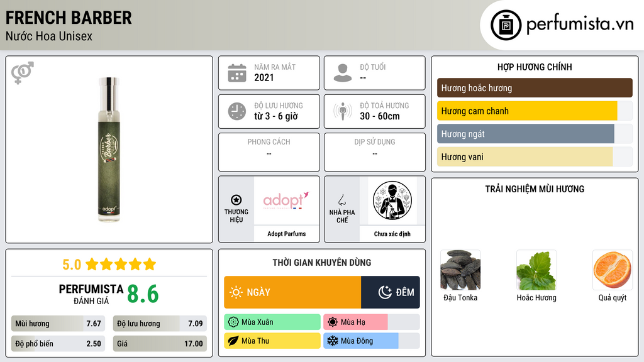
Task: Click the unisex gender symbol icon
Action: point(23,73)
